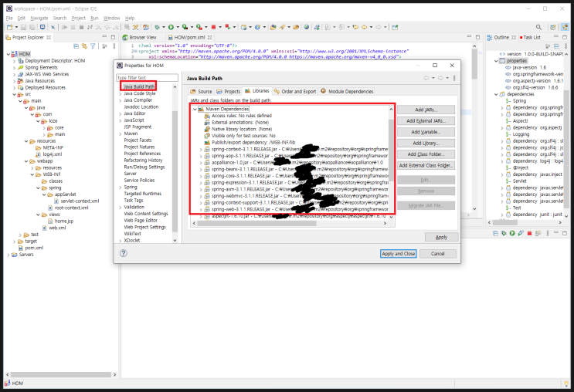The width and height of the screenshot is (574, 392).
Task: Collapse the properties node in Outline
Action: 497,61
